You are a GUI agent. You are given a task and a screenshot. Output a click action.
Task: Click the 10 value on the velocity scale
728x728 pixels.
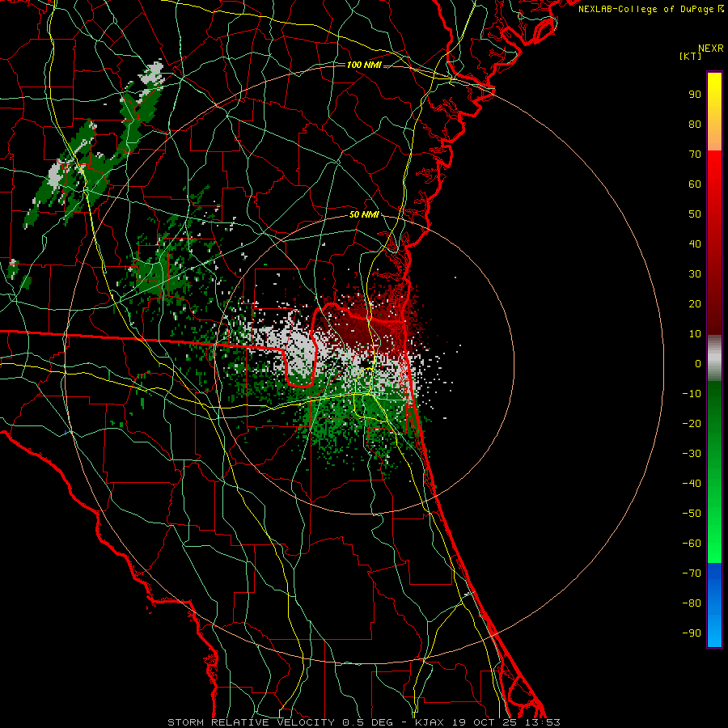[x=695, y=334]
